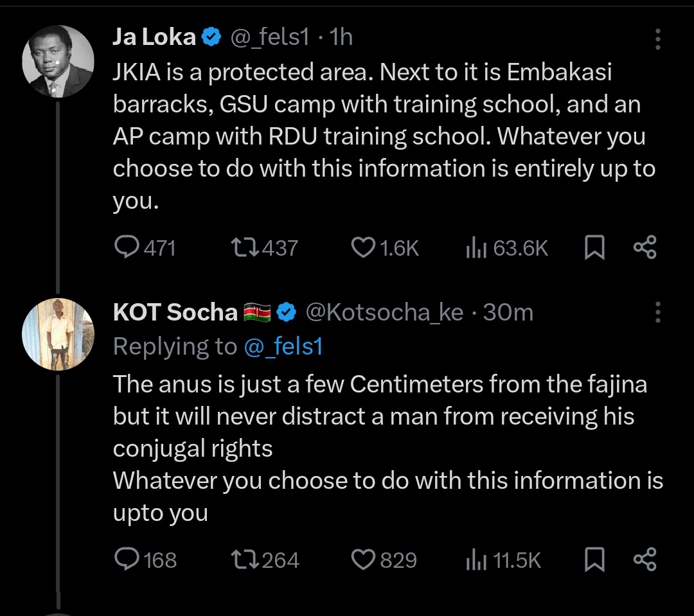Screen dimensions: 694x616
Task: Open KOT Socha's profile picture
Action: coord(58,335)
